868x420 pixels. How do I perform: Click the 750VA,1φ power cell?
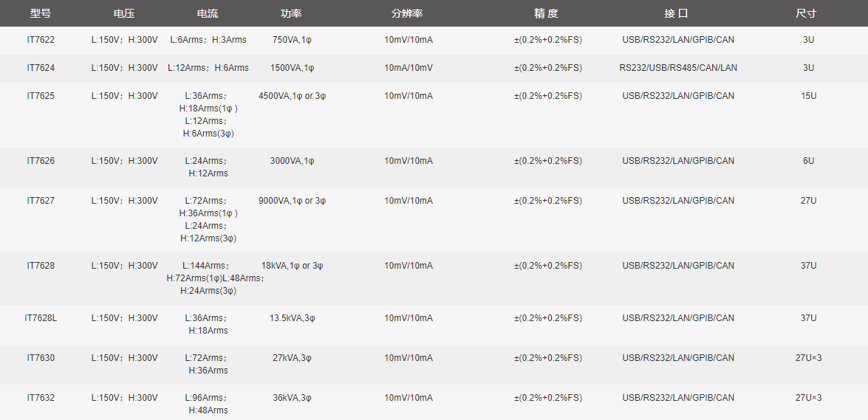pos(293,40)
